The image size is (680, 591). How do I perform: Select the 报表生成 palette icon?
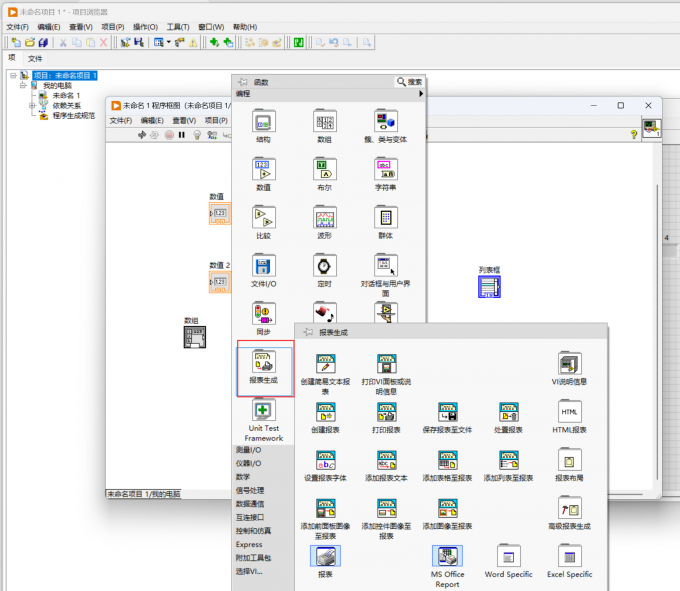tap(264, 362)
